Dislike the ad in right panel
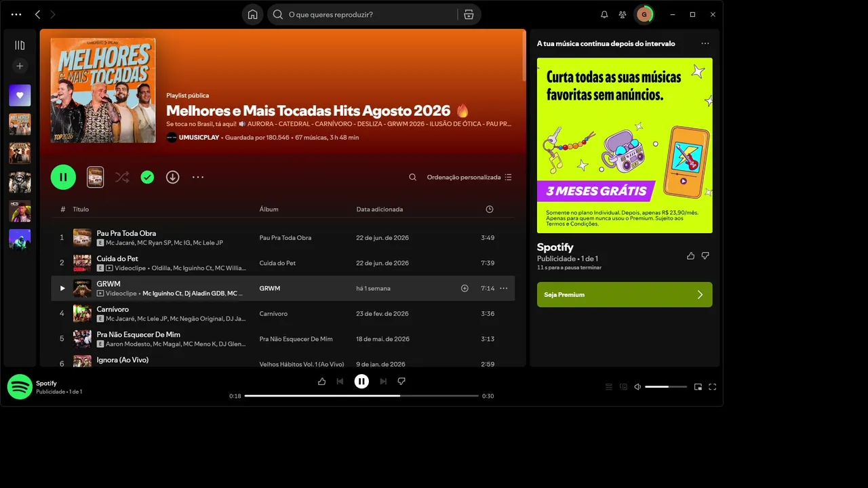This screenshot has width=868, height=488. 705,256
